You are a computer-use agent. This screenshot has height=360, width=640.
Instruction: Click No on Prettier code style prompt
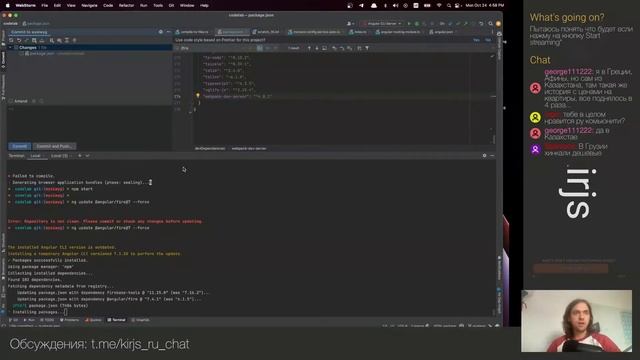[488, 40]
